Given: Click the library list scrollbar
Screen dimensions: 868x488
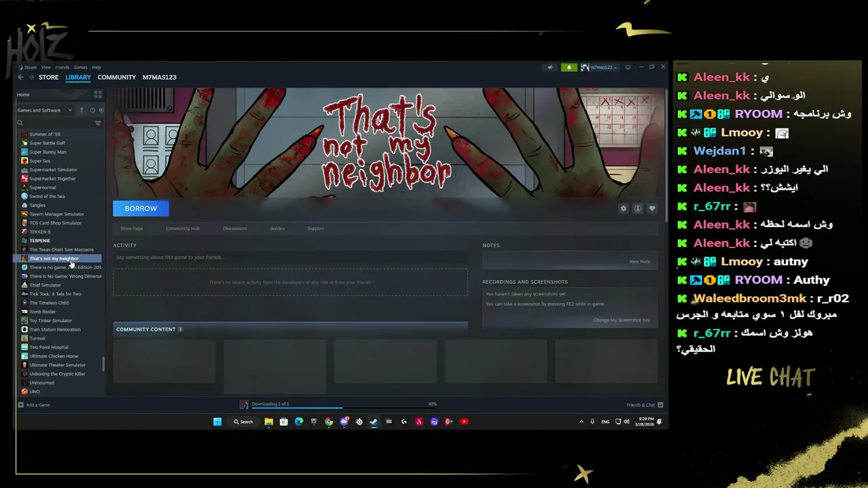Looking at the screenshot, I should pos(103,364).
